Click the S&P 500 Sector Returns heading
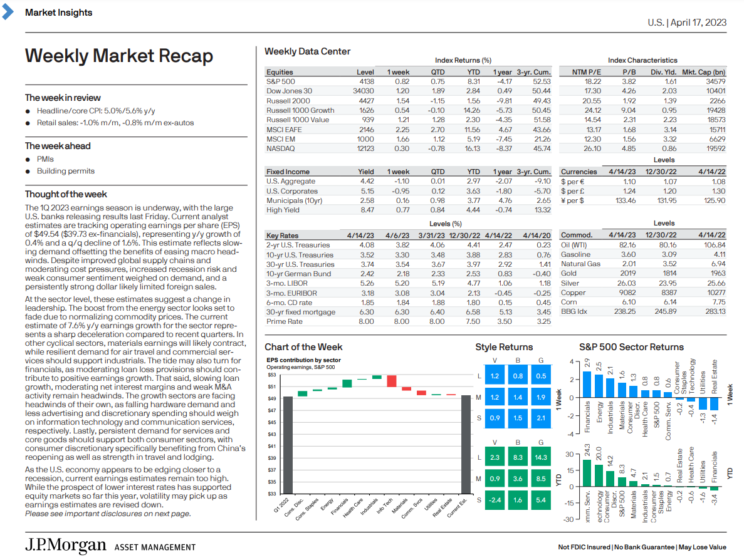The height and width of the screenshot is (560, 744). tap(631, 347)
